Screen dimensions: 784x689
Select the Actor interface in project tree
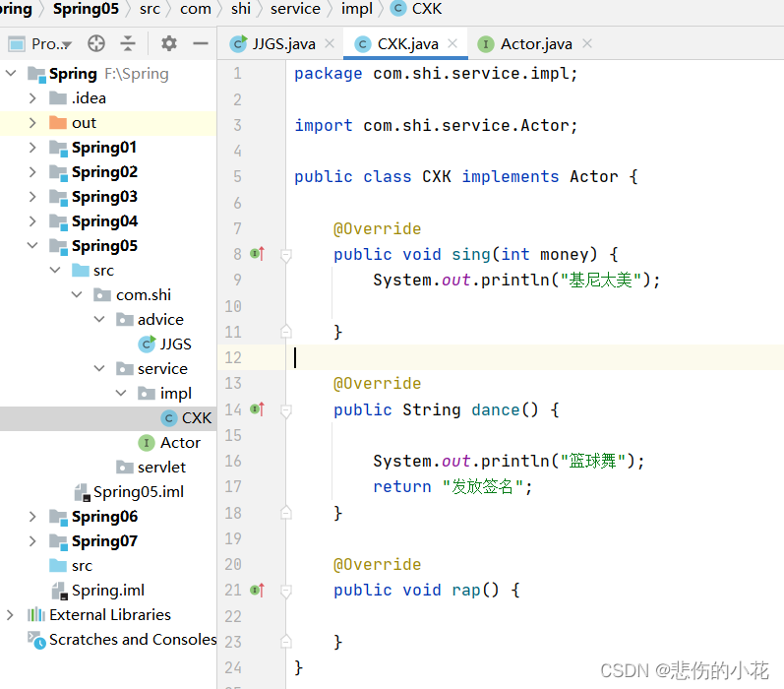(169, 442)
